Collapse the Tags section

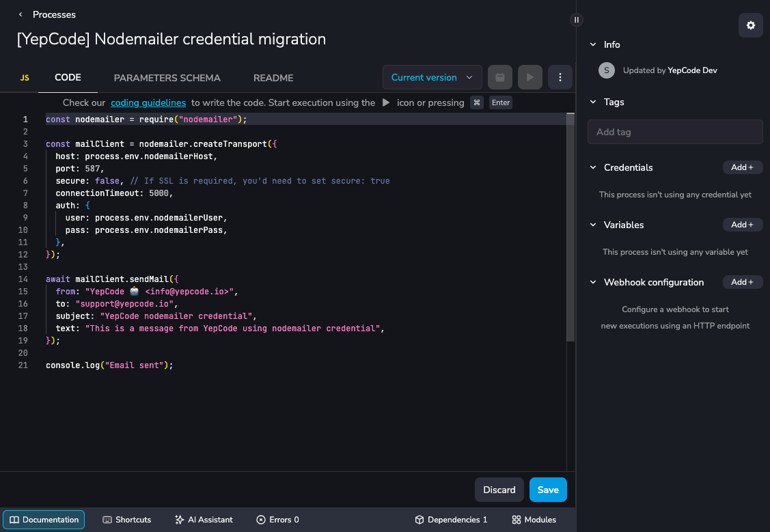(593, 102)
